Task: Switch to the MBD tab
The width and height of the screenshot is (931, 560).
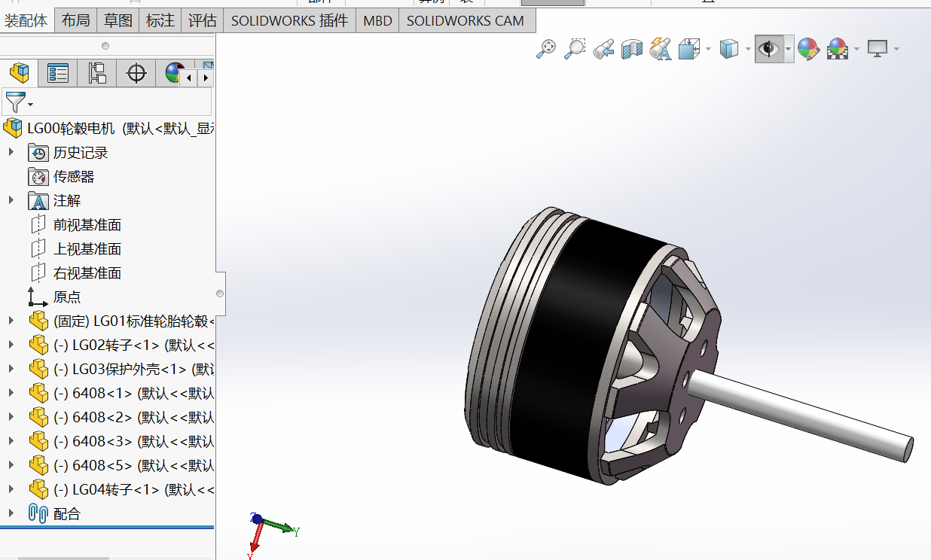Action: tap(377, 21)
